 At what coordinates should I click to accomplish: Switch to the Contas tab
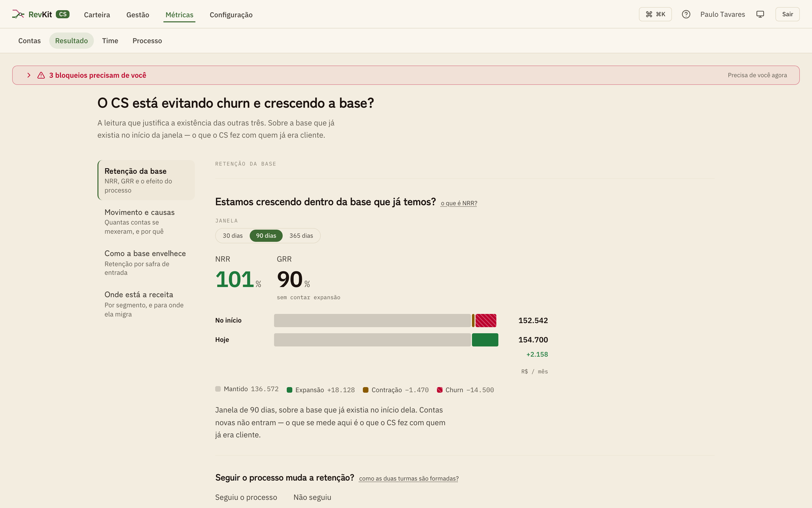(29, 41)
